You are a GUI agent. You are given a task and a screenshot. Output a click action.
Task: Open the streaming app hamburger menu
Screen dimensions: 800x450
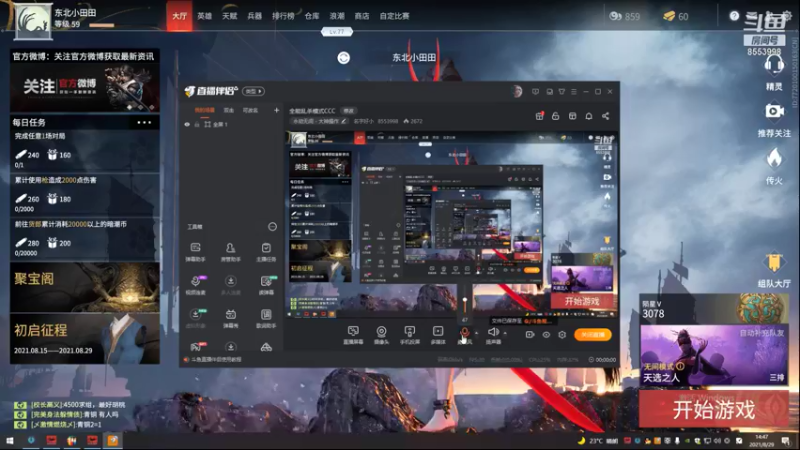click(573, 92)
